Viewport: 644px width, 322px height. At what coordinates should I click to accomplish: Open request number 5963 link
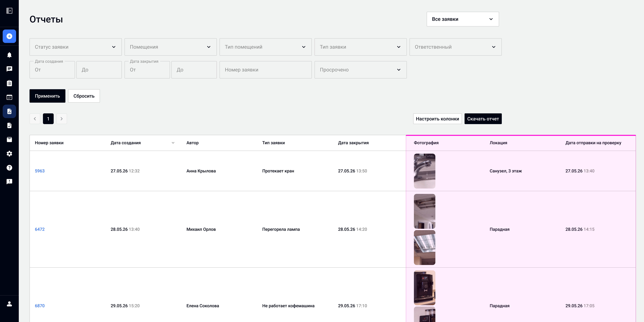[x=40, y=171]
